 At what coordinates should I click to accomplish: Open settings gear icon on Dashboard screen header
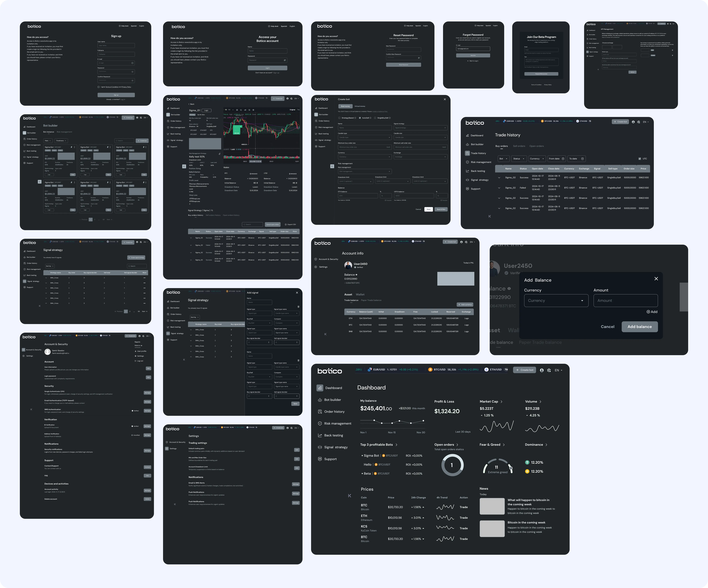549,370
